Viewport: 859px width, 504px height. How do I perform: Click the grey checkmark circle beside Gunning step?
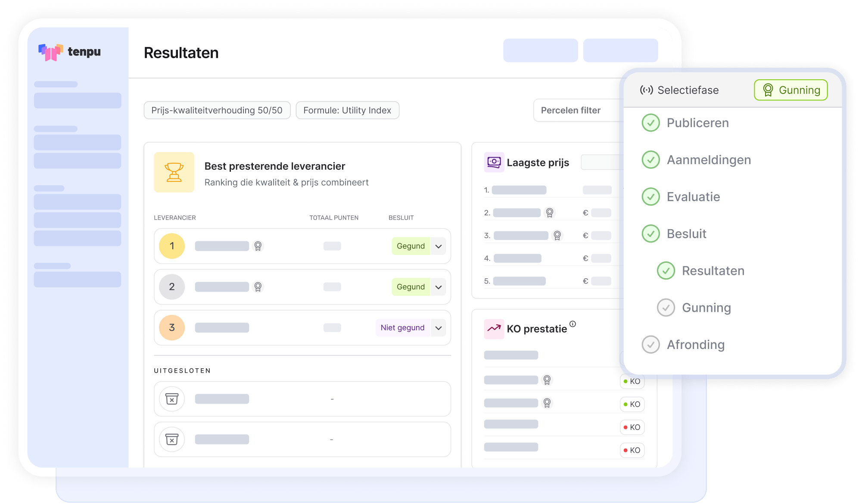666,308
